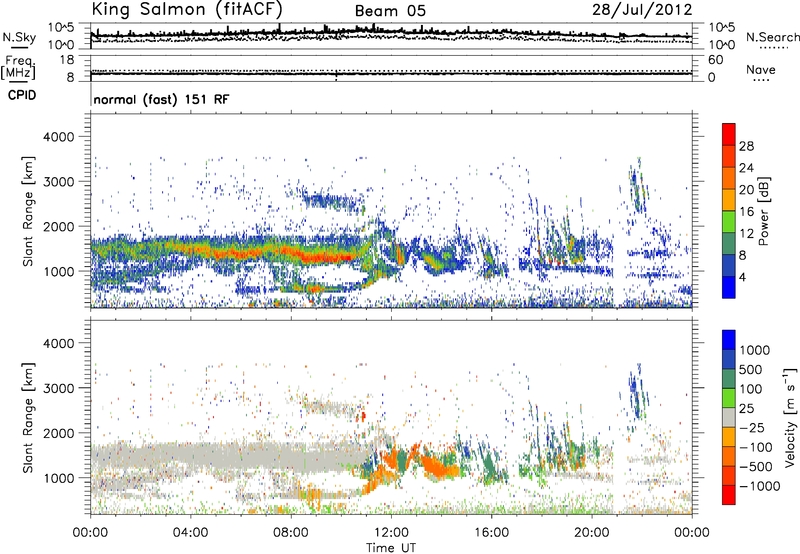Click the date "28/Jul/2012"
Viewport: 800px width, 554px height.
(642, 10)
